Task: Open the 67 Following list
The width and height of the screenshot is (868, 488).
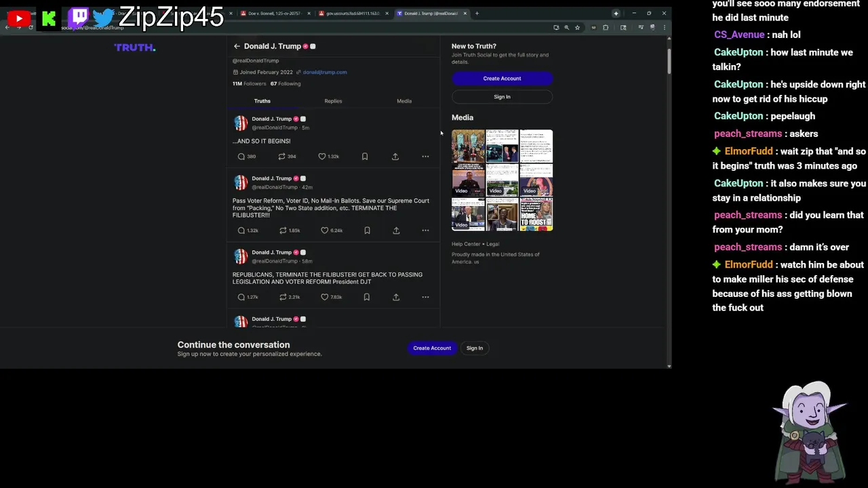Action: click(285, 83)
